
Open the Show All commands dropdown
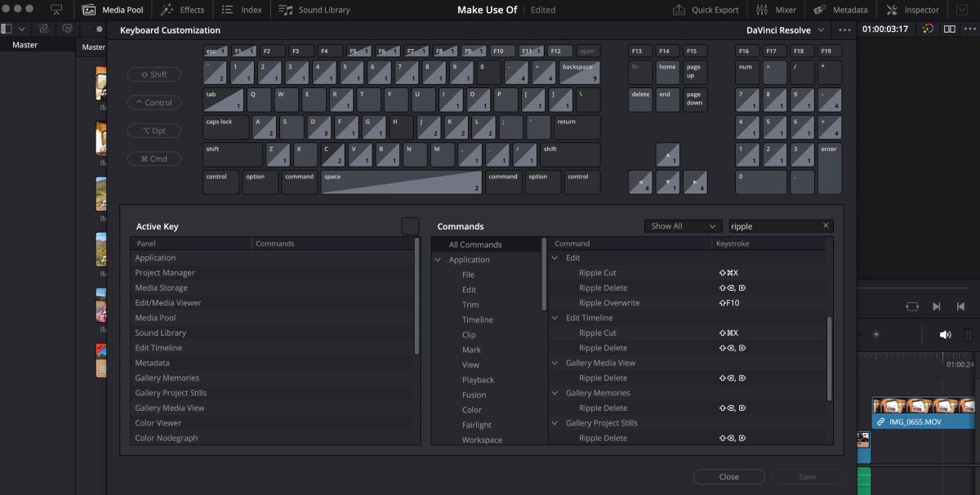[683, 225]
